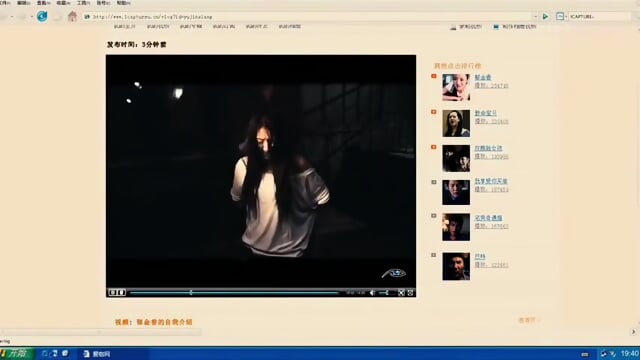Image resolution: width=640 pixels, height=360 pixels.
Task: Adjust the video player volume slider
Action: tap(384, 293)
